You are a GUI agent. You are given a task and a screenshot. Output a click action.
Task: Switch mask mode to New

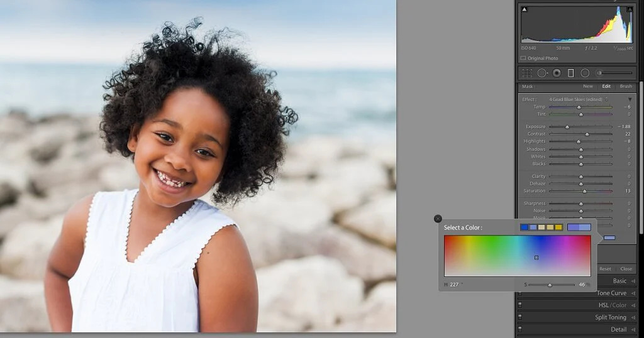point(588,86)
